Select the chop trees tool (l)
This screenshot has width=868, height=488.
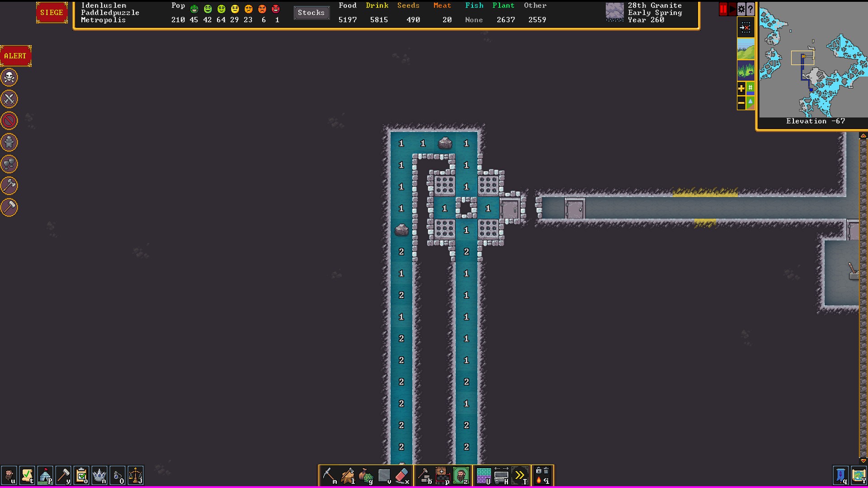coord(348,476)
